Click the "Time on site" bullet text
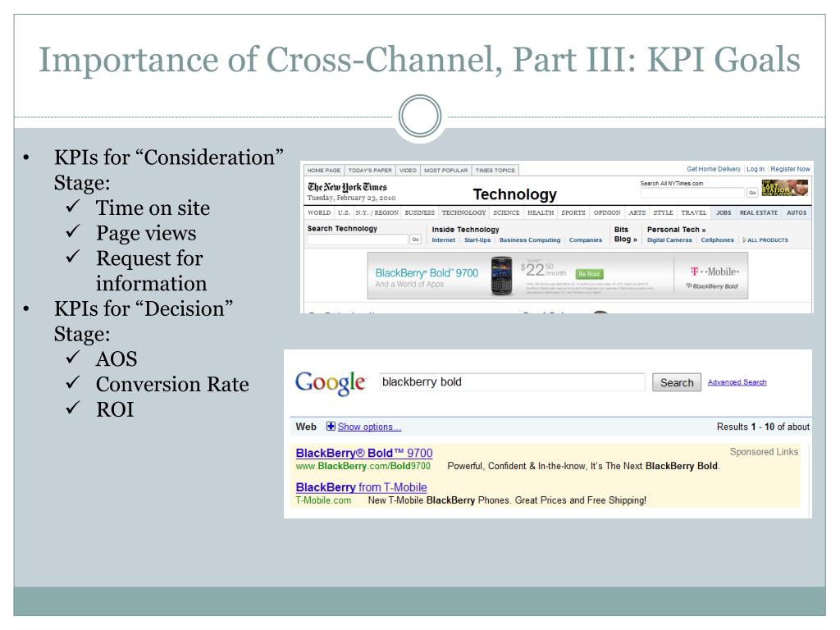This screenshot has height=630, width=840. click(153, 208)
